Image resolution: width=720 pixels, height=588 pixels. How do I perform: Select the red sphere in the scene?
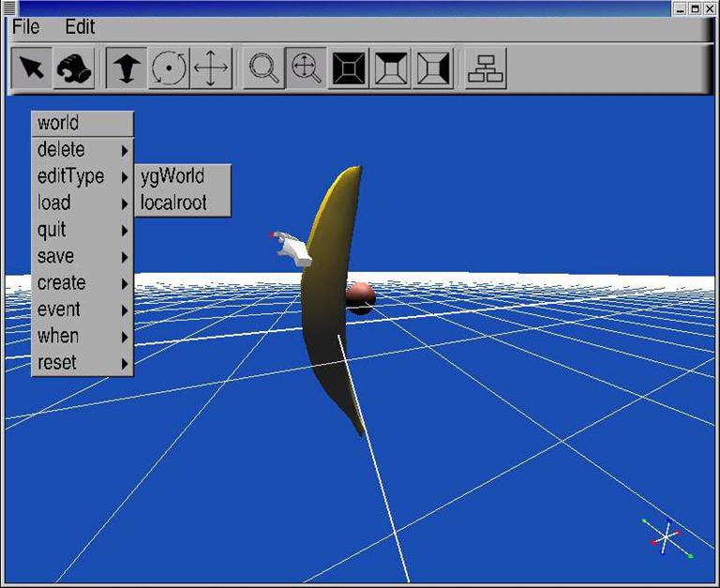pos(362,297)
